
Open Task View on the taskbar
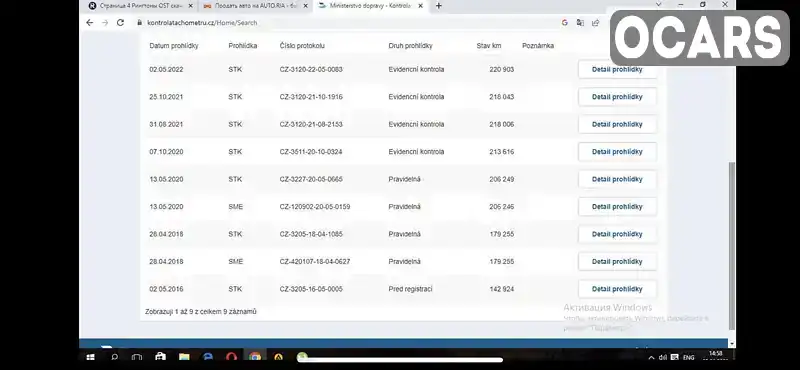pyautogui.click(x=137, y=357)
